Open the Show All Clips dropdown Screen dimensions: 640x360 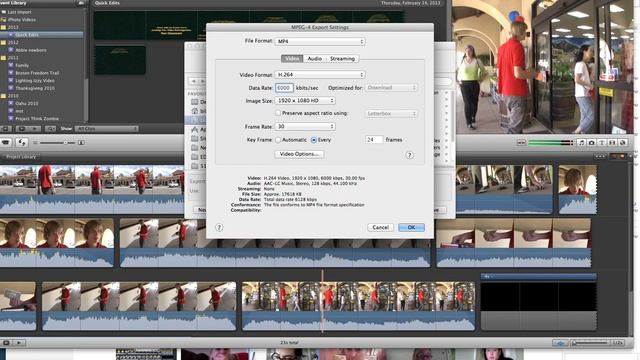coord(106,129)
